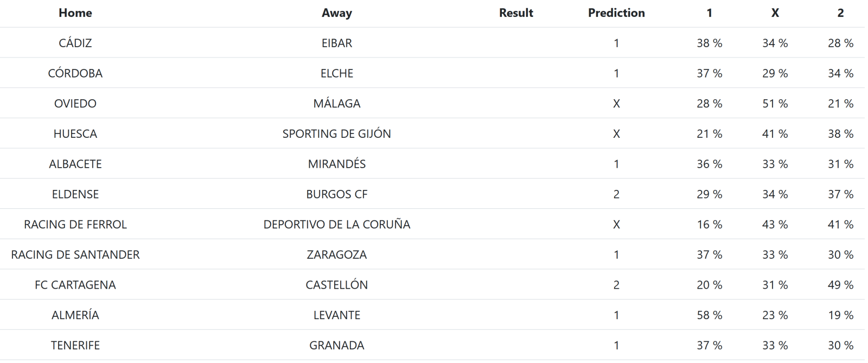Select RACING DE FERROL cell
Viewport: 868px width, 363px height.
tap(75, 224)
